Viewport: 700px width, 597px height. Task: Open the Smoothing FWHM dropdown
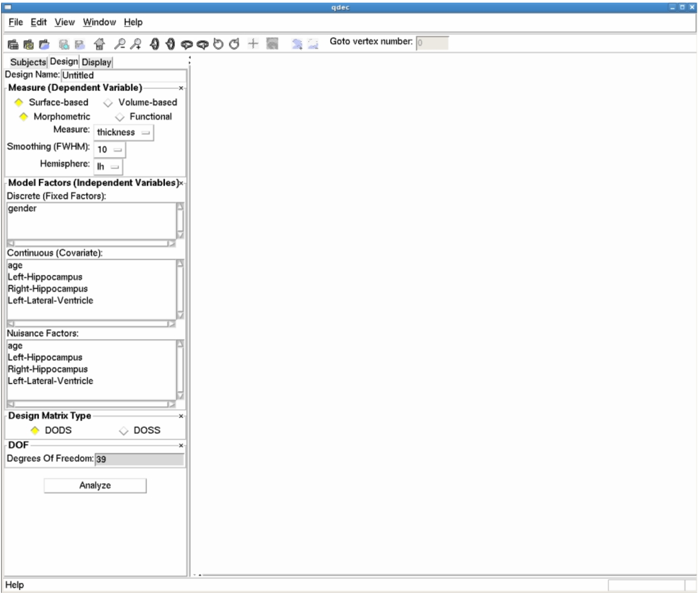pos(110,150)
